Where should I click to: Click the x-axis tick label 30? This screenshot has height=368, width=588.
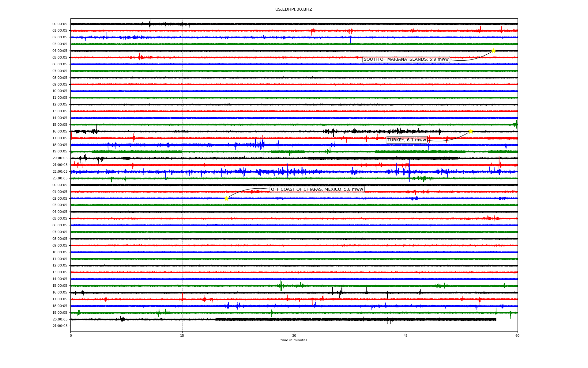click(x=294, y=336)
